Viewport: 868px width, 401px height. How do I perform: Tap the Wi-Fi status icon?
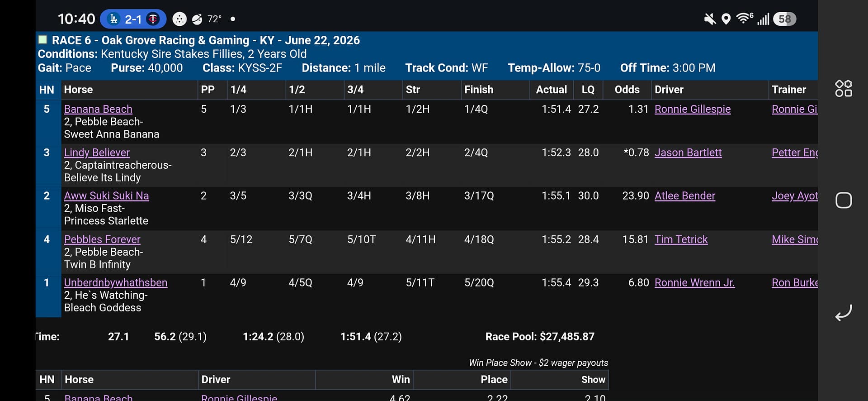coord(744,19)
